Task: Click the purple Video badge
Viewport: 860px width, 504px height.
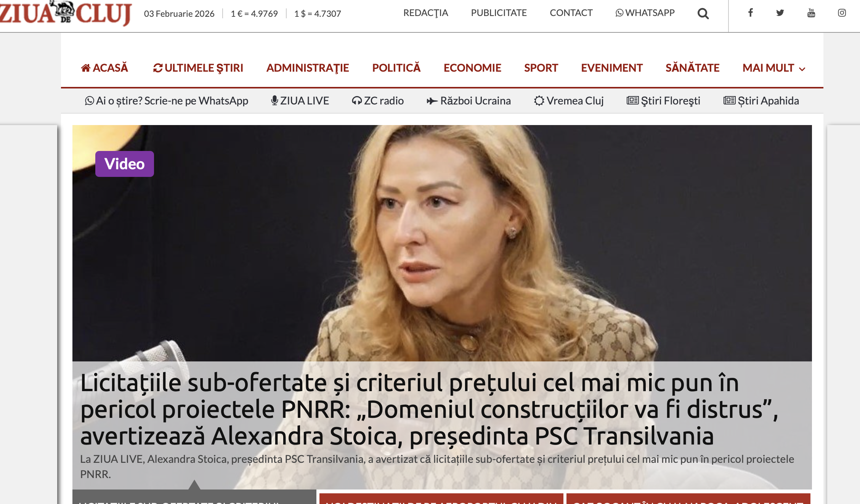Action: click(125, 164)
